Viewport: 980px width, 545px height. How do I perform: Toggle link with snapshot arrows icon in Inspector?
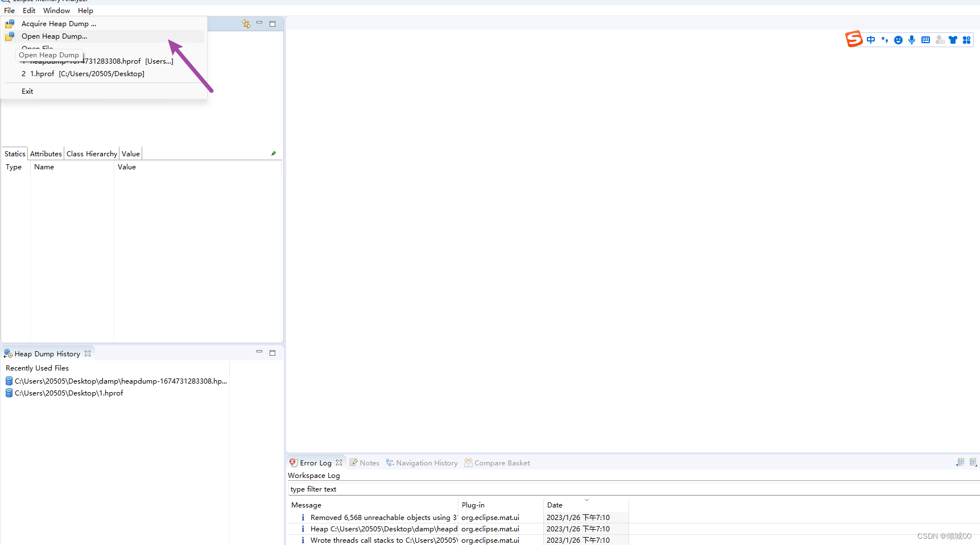[x=246, y=24]
